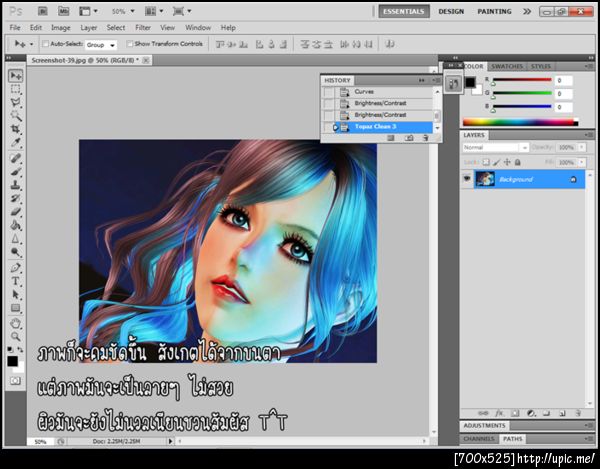Select the Move tool in toolbox
600x469 pixels.
point(16,75)
